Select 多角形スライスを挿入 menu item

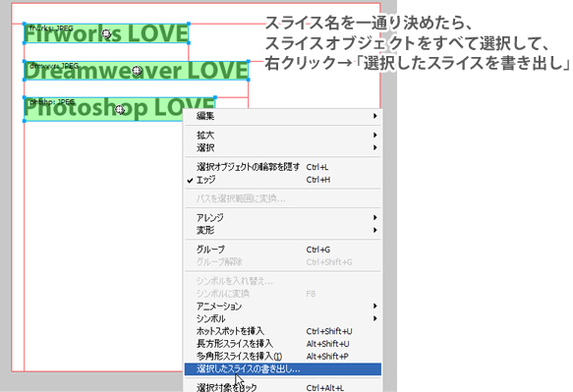(x=283, y=357)
